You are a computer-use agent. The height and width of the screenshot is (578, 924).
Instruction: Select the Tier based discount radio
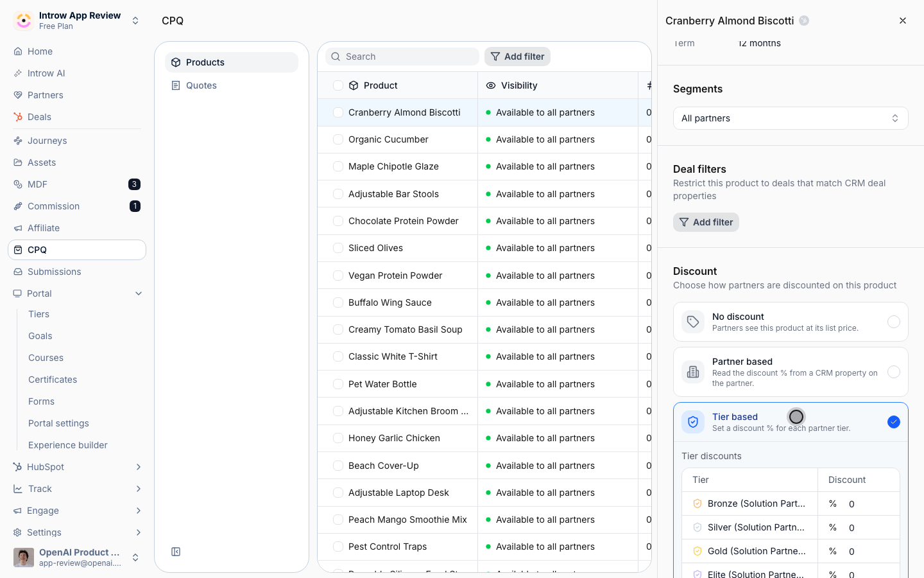(x=894, y=422)
